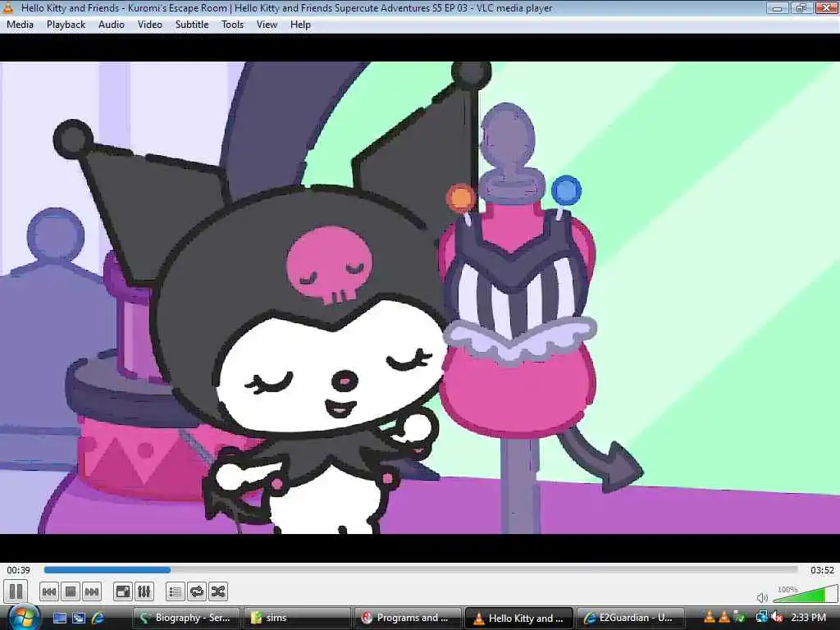Open the Video menu
The width and height of the screenshot is (840, 630).
coord(149,25)
